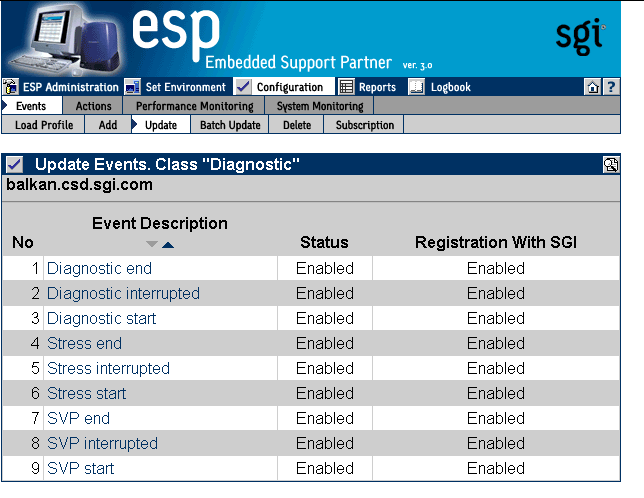Click the ESP Administration icon
This screenshot has width=644, height=498.
10,87
